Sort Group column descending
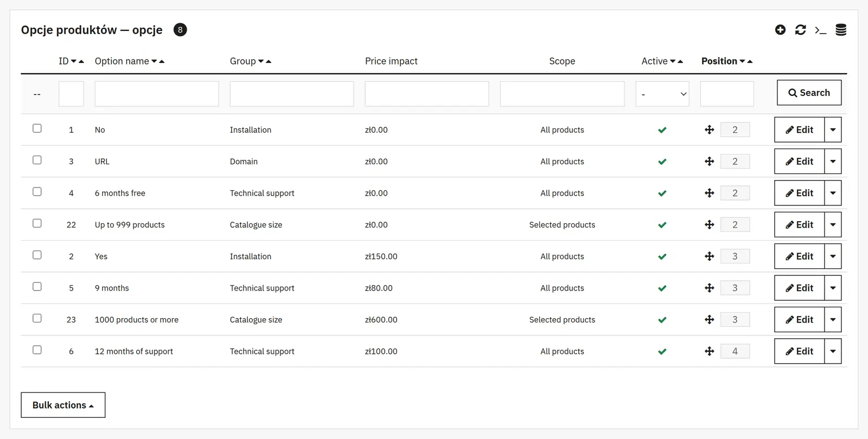This screenshot has height=439, width=868. pos(261,61)
